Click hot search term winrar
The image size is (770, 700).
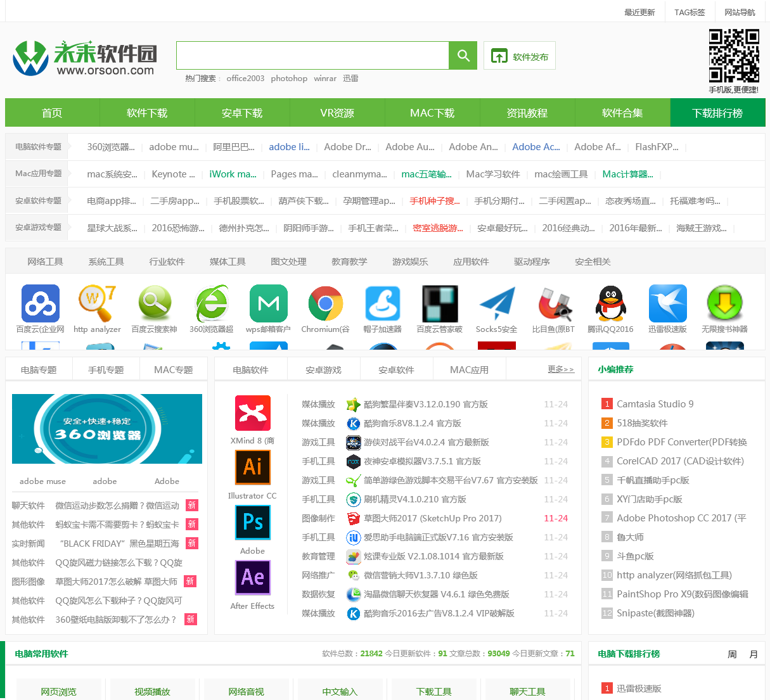coord(325,79)
